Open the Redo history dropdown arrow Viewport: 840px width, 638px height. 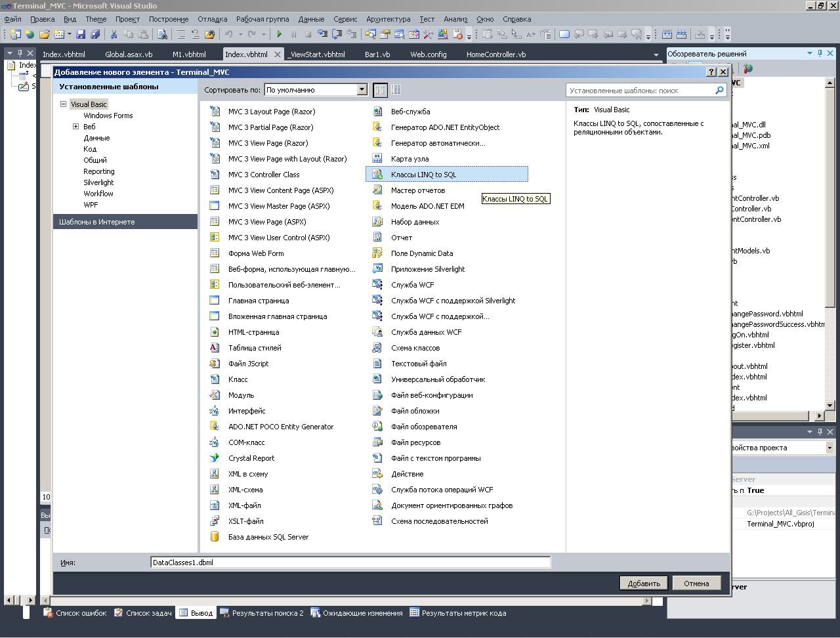point(264,34)
